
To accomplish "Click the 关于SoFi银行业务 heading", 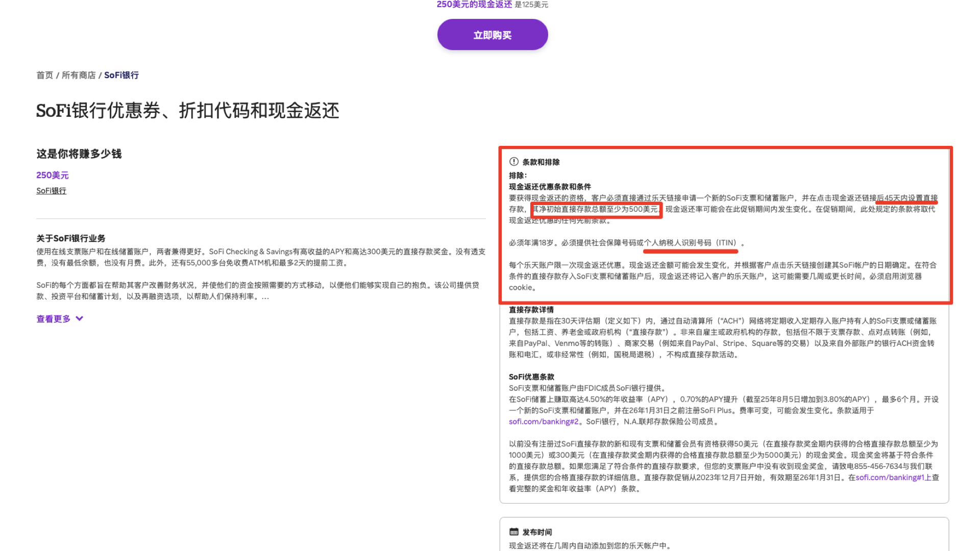I will pyautogui.click(x=71, y=238).
